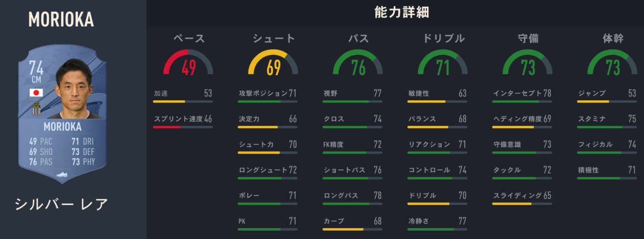Click the シルバー レア card type label
Viewport: 644px width, 239px height.
62,204
